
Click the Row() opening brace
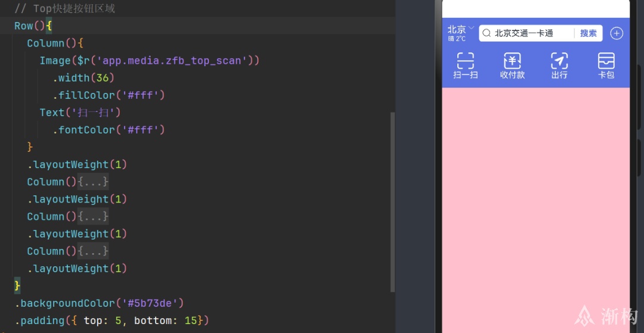coord(49,26)
